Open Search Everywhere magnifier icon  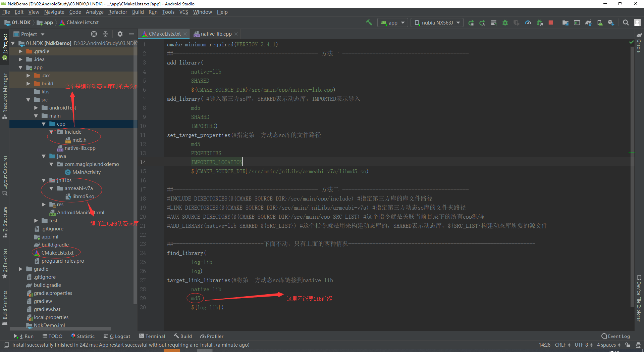[x=625, y=23]
